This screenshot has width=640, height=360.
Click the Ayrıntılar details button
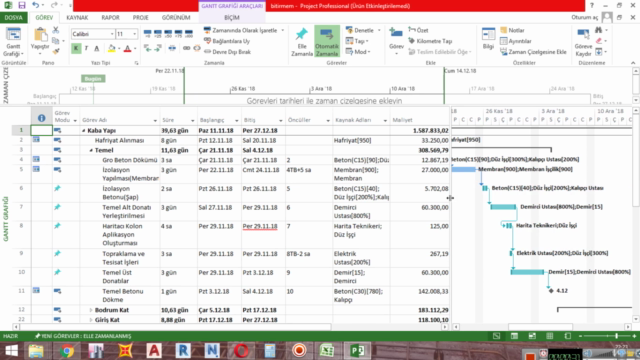pos(516,41)
